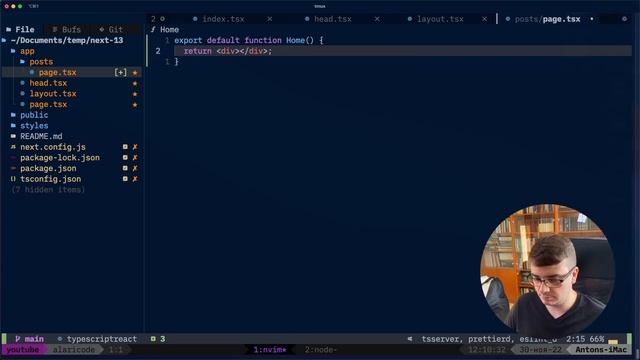The image size is (640, 360).
Task: Click the return statement on line 2
Action: pyautogui.click(x=228, y=51)
